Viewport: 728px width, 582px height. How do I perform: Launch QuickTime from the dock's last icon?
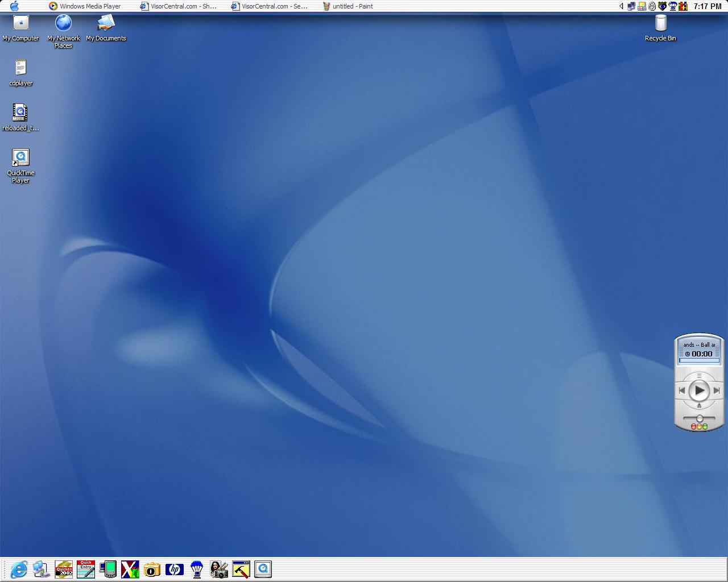point(263,569)
